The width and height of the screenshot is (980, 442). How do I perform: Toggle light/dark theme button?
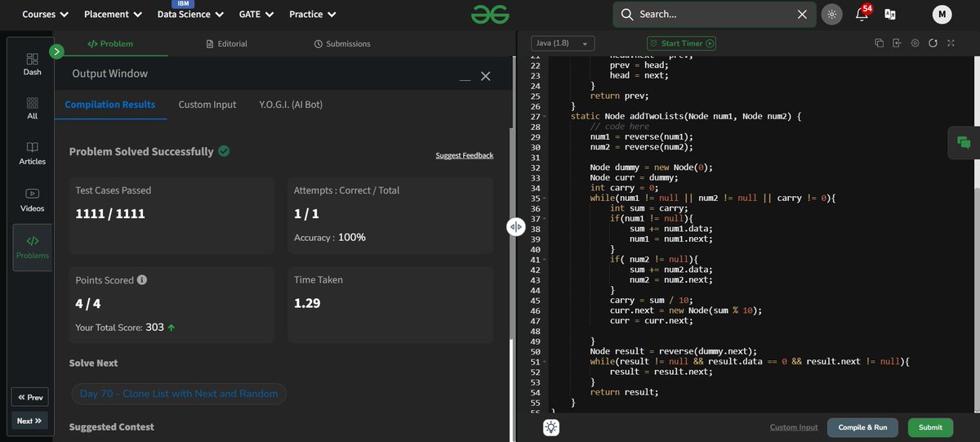coord(831,14)
